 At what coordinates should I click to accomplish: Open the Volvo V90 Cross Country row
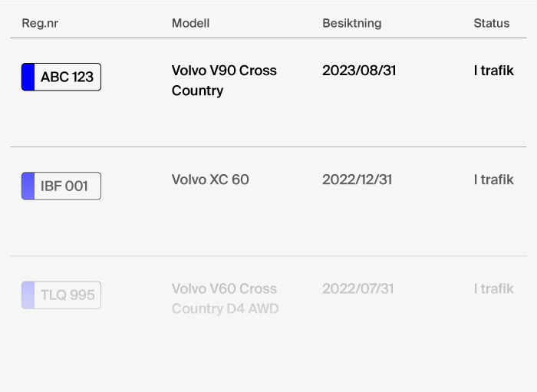(x=268, y=92)
